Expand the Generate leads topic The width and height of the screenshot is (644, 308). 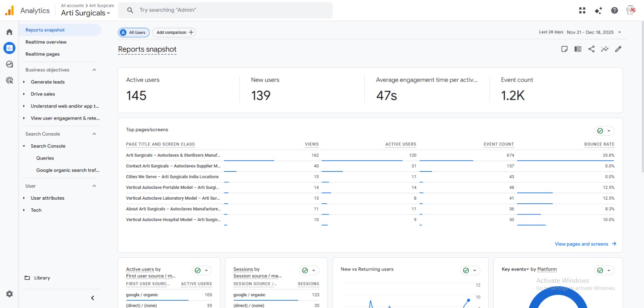point(24,82)
